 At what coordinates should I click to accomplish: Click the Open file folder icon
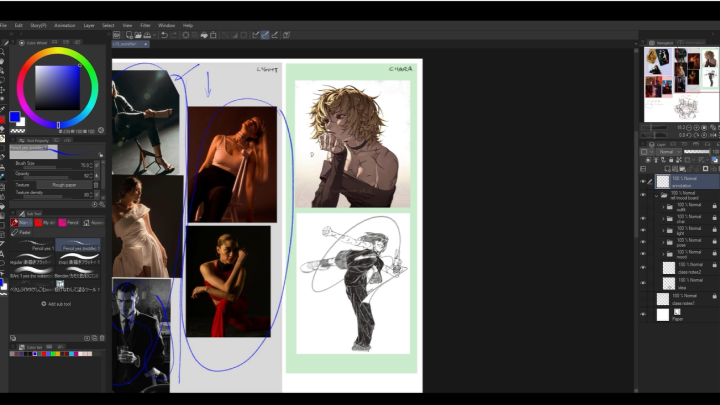click(138, 35)
